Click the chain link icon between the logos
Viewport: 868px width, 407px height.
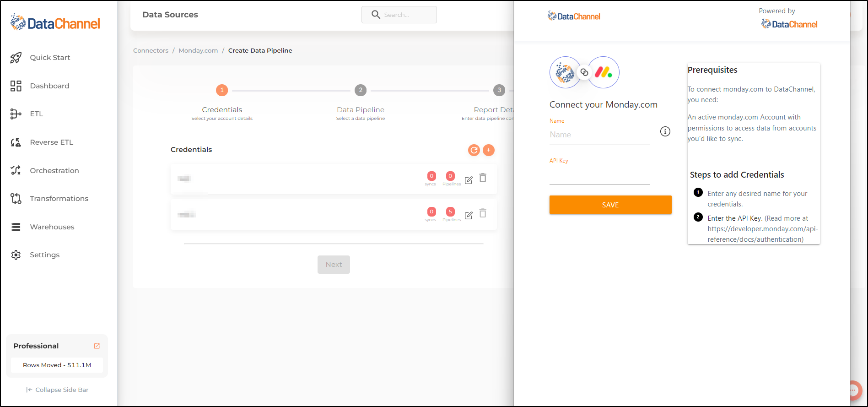pos(584,72)
